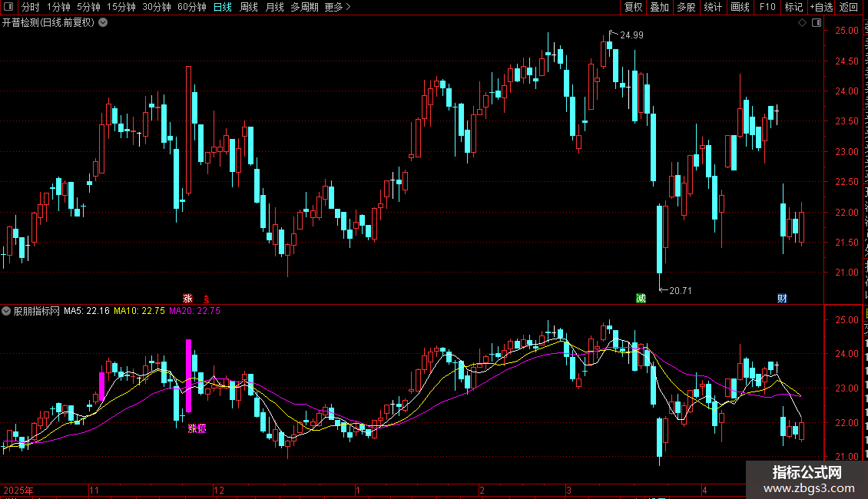Click the 23.50 price axis label
This screenshot has height=499, width=868.
click(847, 121)
